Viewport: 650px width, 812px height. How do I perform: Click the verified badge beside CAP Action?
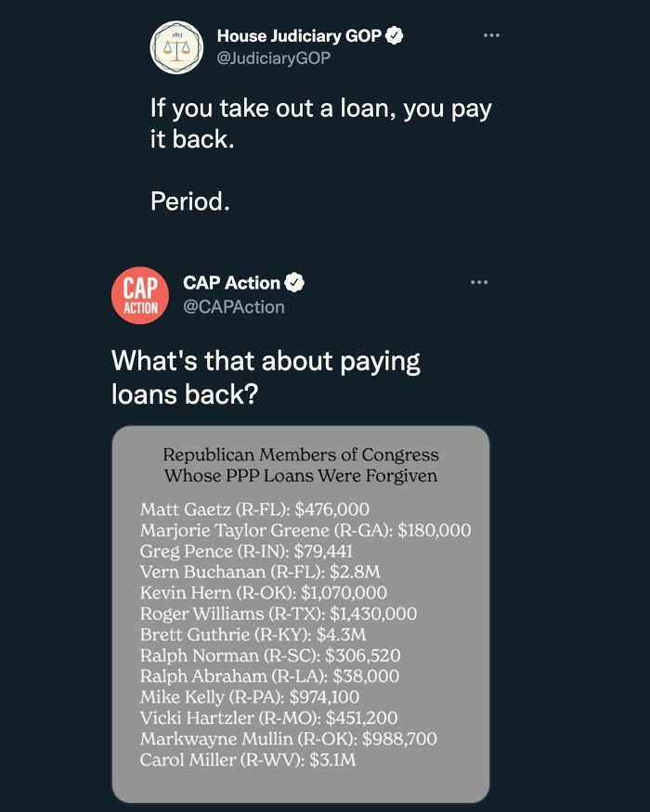point(295,282)
